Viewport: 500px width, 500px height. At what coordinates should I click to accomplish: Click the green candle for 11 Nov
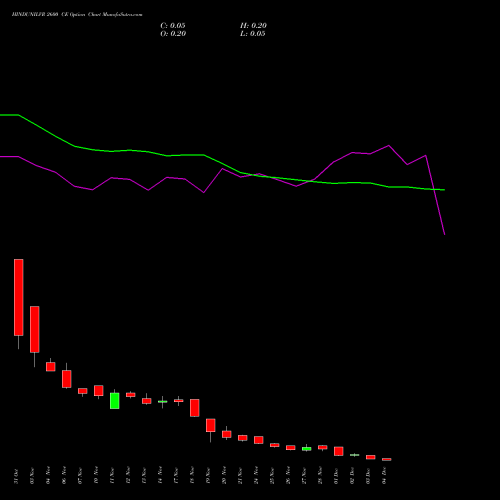click(x=115, y=401)
